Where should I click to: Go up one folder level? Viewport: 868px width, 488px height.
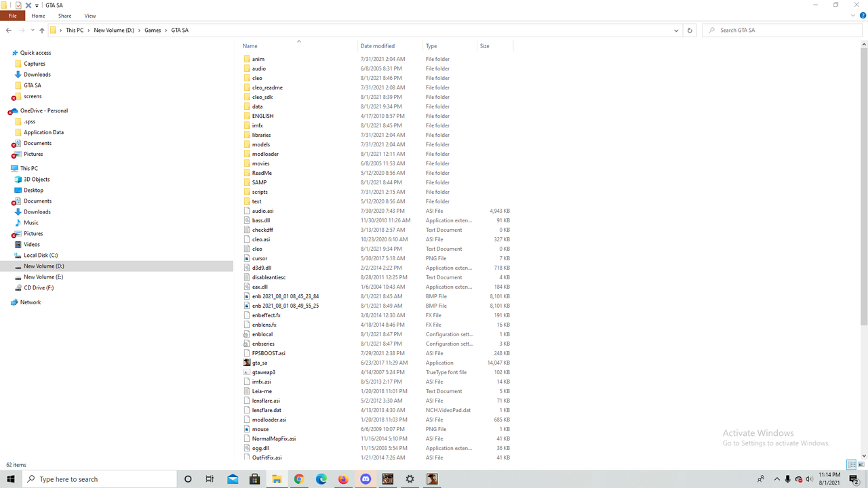click(x=42, y=30)
